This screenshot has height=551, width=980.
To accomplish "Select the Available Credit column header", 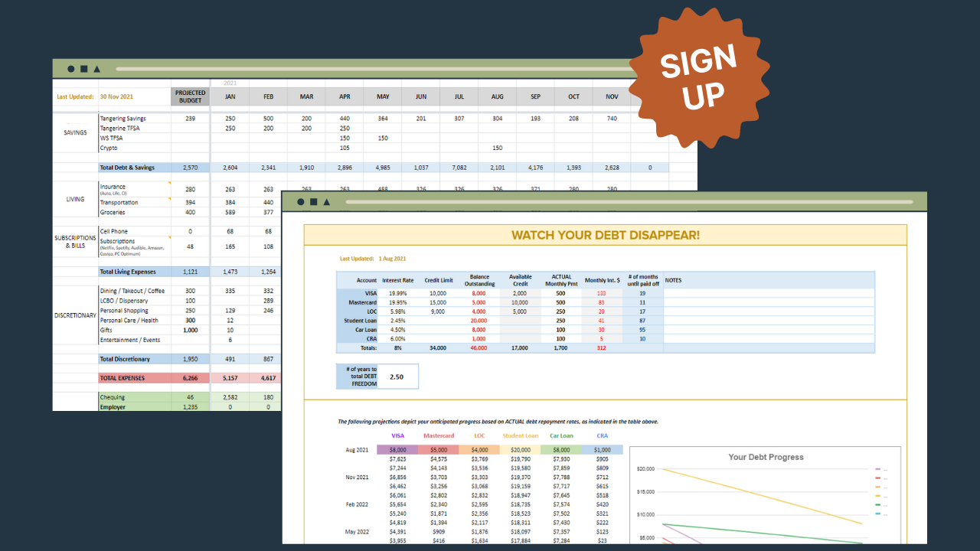I will 520,280.
